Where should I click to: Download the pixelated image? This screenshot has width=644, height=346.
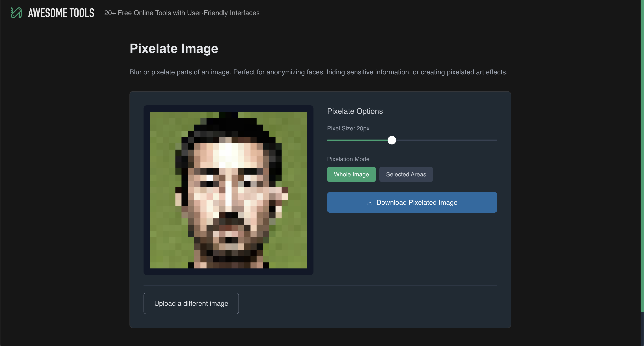417,202
